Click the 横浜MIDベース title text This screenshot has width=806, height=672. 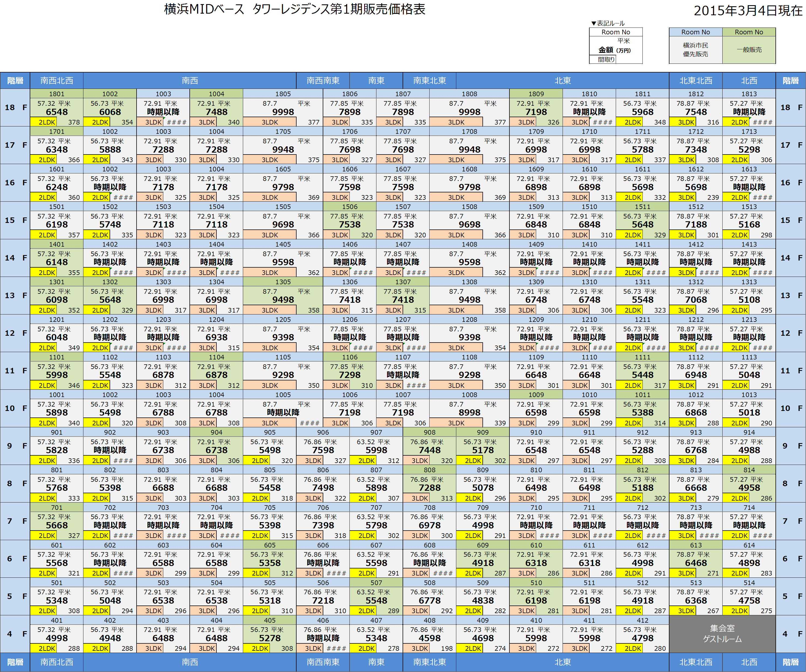(x=204, y=9)
